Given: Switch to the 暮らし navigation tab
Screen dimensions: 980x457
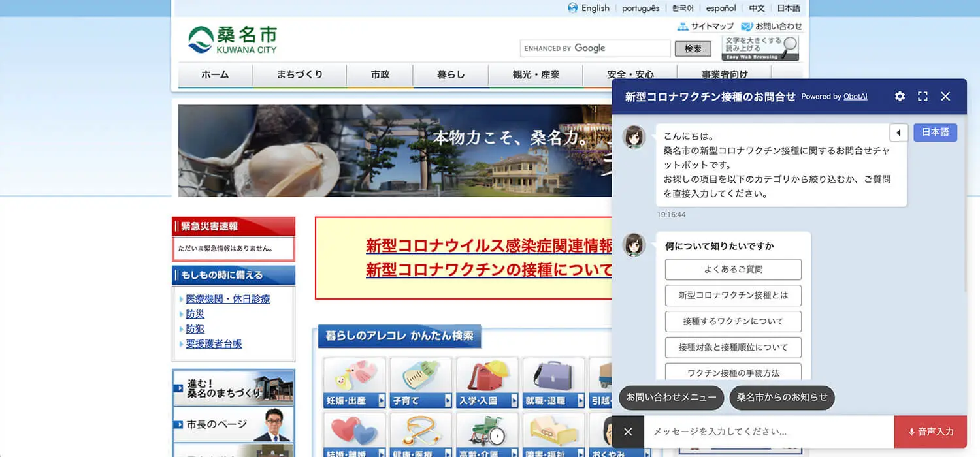Looking at the screenshot, I should tap(450, 74).
